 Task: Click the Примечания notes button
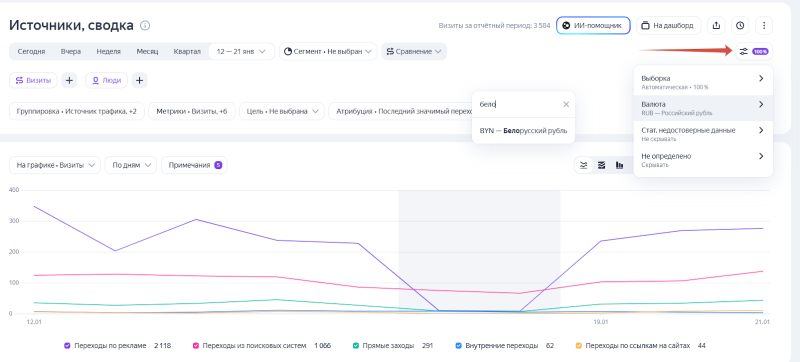tap(194, 165)
